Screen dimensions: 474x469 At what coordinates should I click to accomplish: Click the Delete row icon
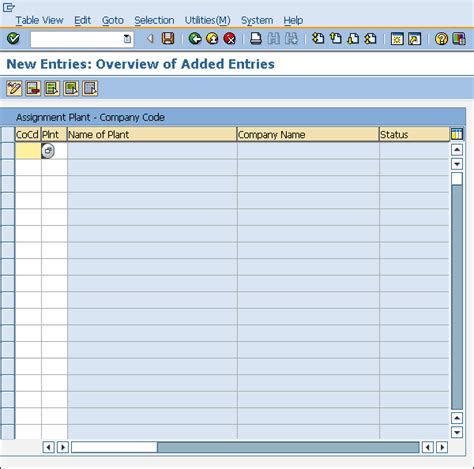[x=33, y=88]
